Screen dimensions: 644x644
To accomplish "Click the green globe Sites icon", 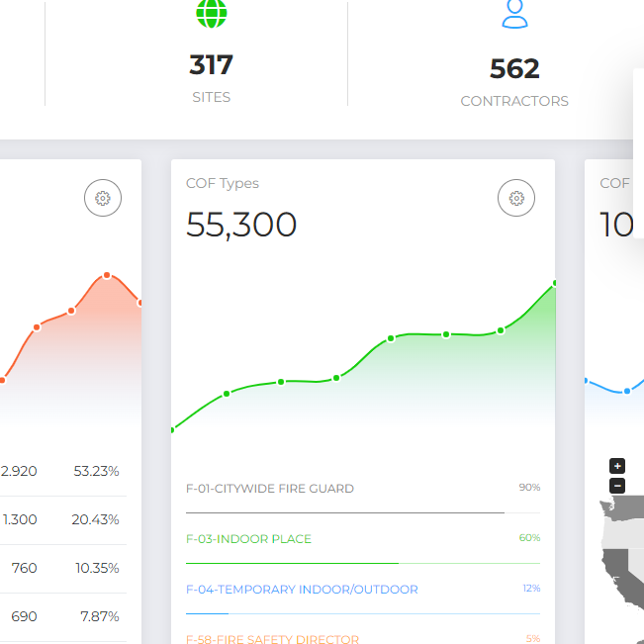I will click(211, 14).
